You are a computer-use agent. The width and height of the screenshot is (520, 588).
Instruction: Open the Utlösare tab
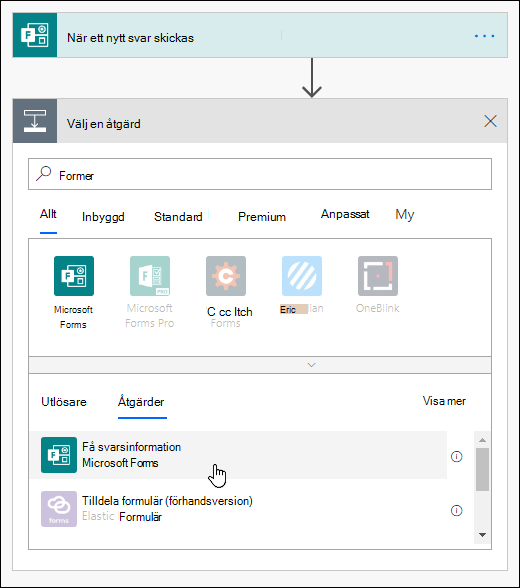64,402
